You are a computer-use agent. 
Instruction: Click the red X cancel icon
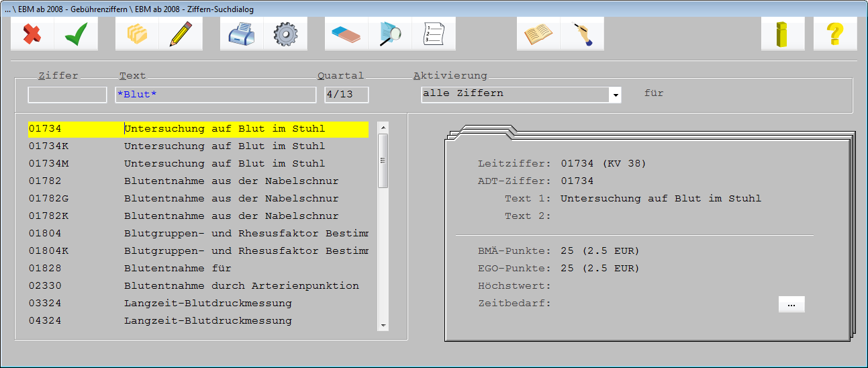pyautogui.click(x=32, y=34)
